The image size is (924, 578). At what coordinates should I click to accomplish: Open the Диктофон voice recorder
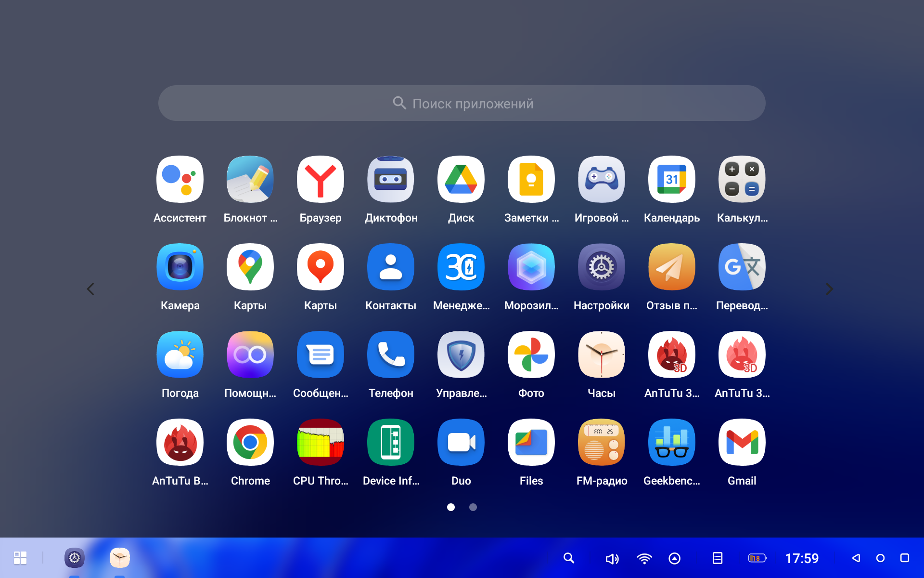(391, 179)
